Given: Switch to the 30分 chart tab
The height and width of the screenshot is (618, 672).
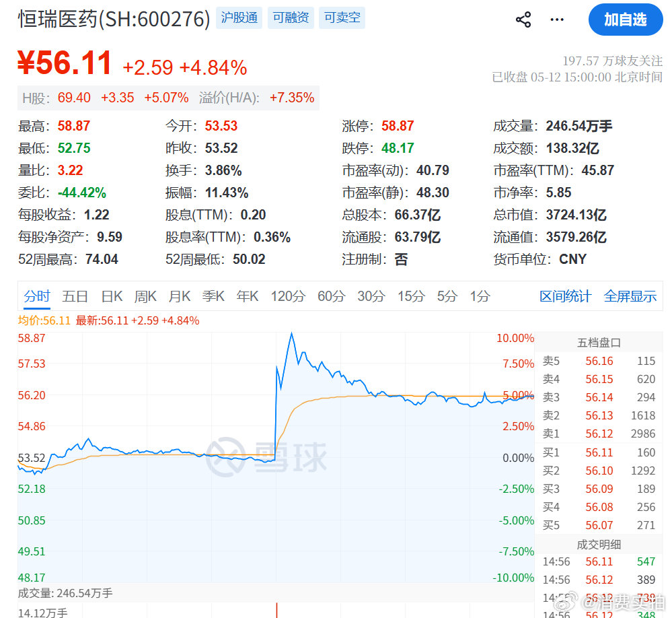Looking at the screenshot, I should 371,296.
